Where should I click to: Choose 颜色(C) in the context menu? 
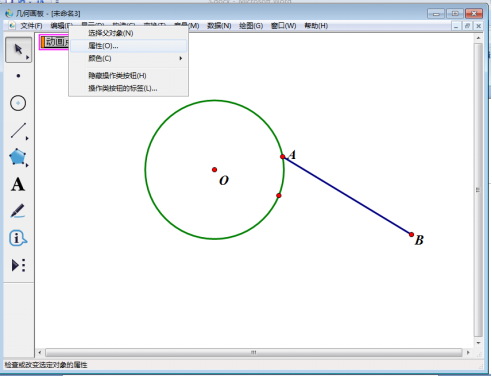[128, 58]
